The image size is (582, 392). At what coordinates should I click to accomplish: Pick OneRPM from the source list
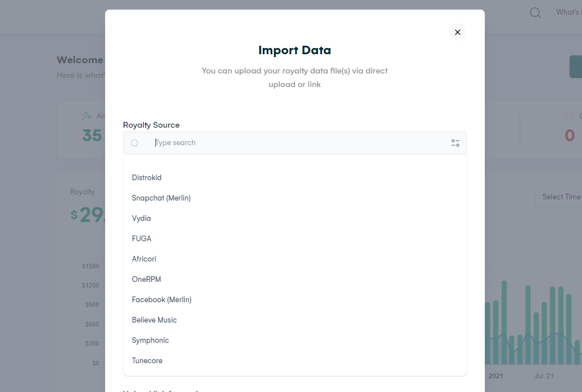(x=295, y=279)
